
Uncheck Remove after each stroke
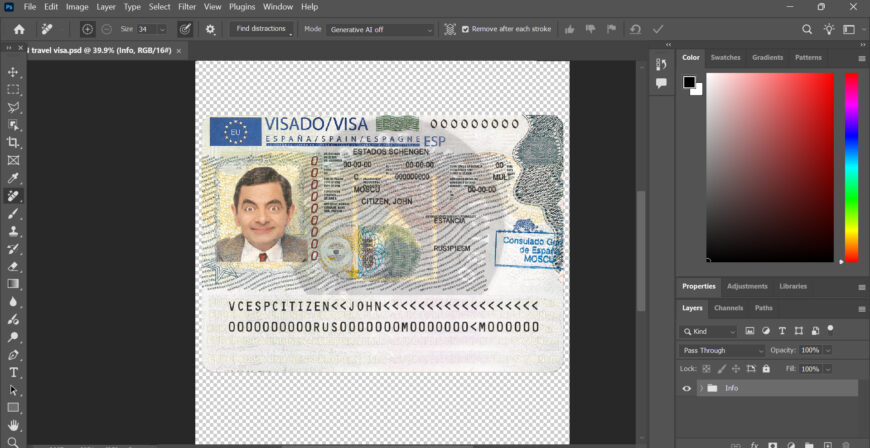pos(466,29)
